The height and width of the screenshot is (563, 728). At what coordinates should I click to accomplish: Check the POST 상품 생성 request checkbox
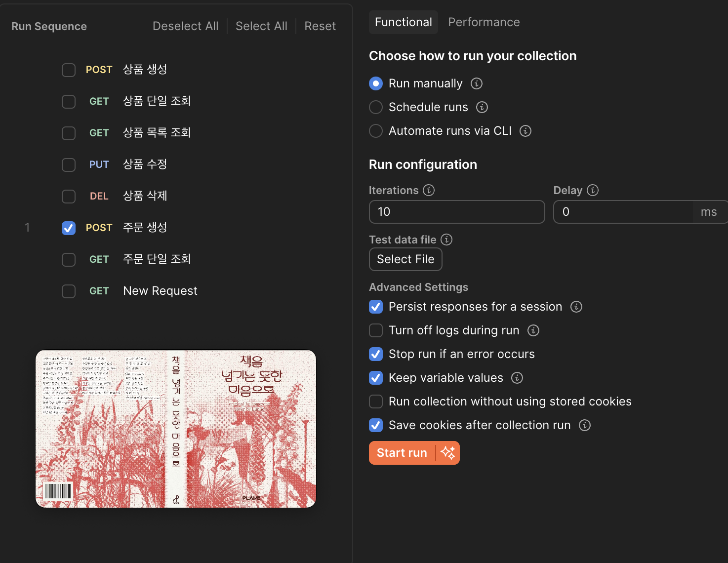coord(69,70)
